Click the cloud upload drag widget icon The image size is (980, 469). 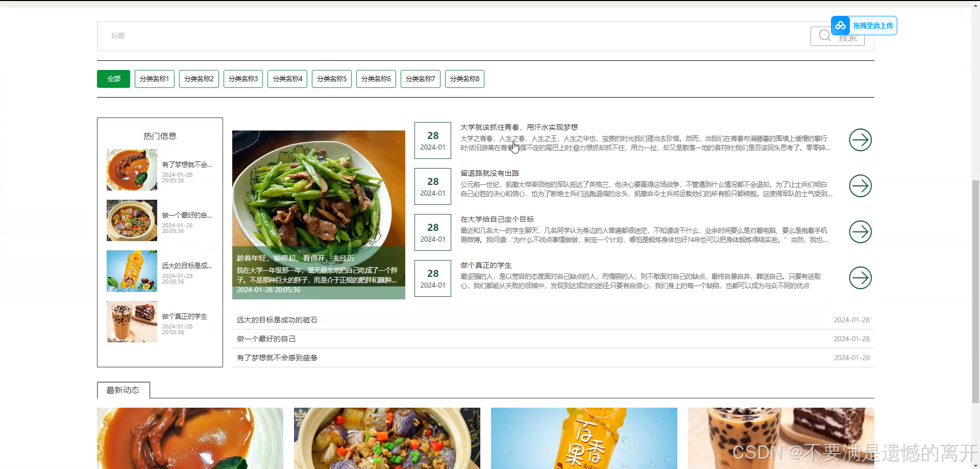coord(840,26)
